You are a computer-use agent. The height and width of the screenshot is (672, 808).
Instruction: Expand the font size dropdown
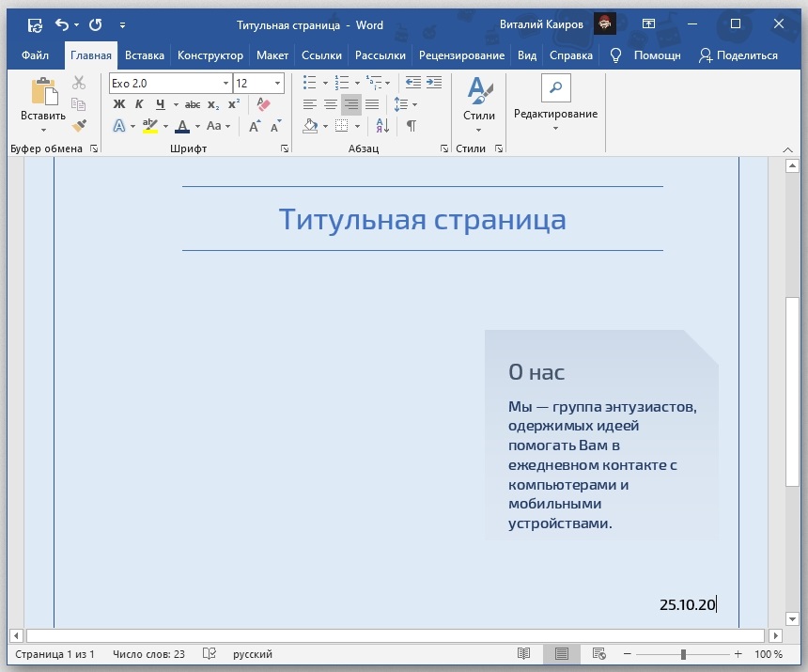tap(278, 84)
